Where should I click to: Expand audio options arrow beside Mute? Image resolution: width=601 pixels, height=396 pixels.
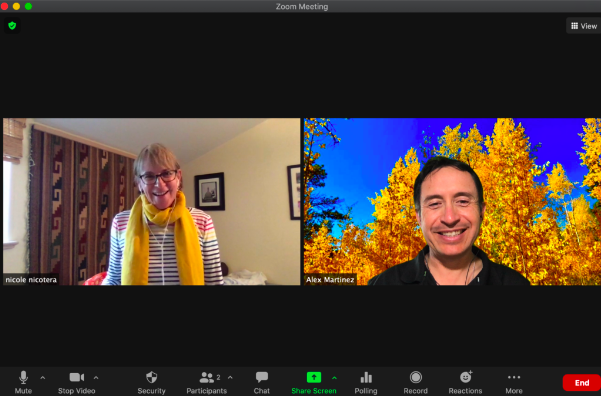pos(43,378)
